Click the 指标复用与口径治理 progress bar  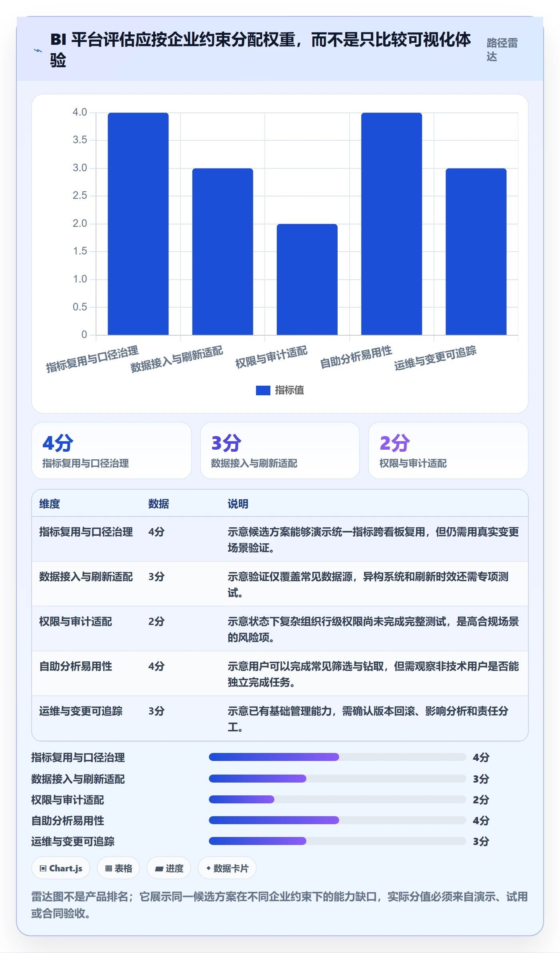tap(337, 757)
